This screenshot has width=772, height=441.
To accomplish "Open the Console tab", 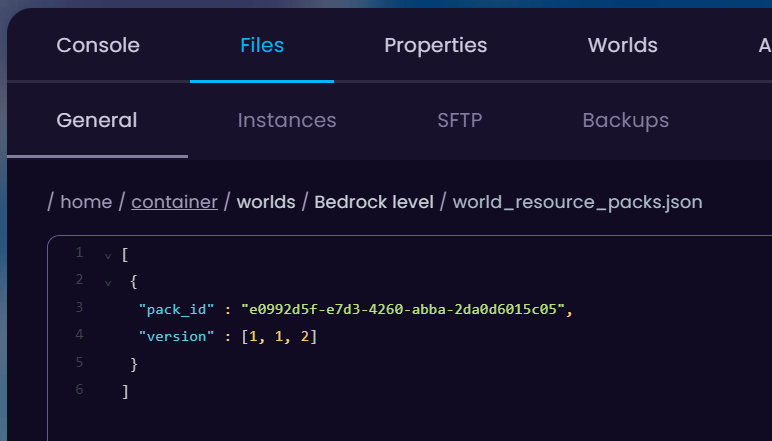I will [98, 45].
